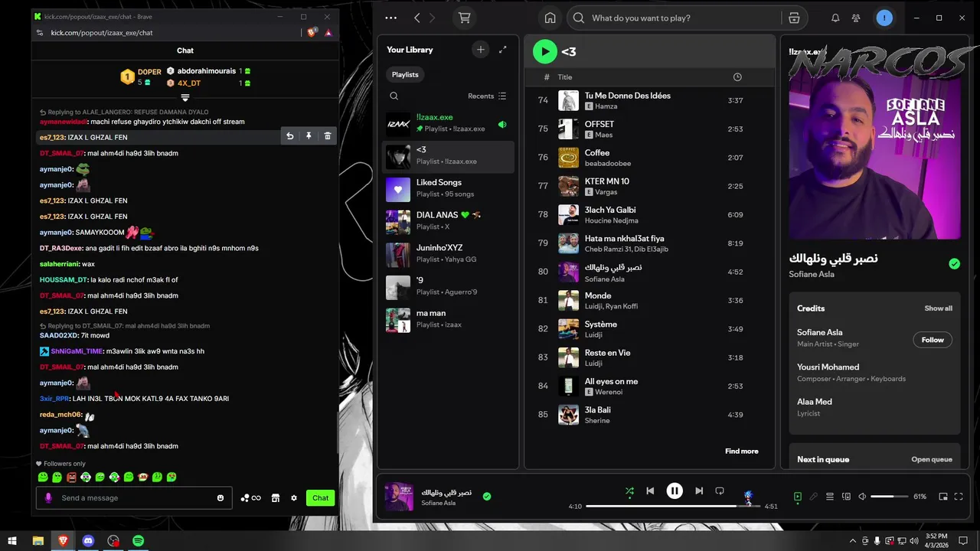Click the purple microphone icon in chat input
The image size is (980, 551).
(x=48, y=498)
